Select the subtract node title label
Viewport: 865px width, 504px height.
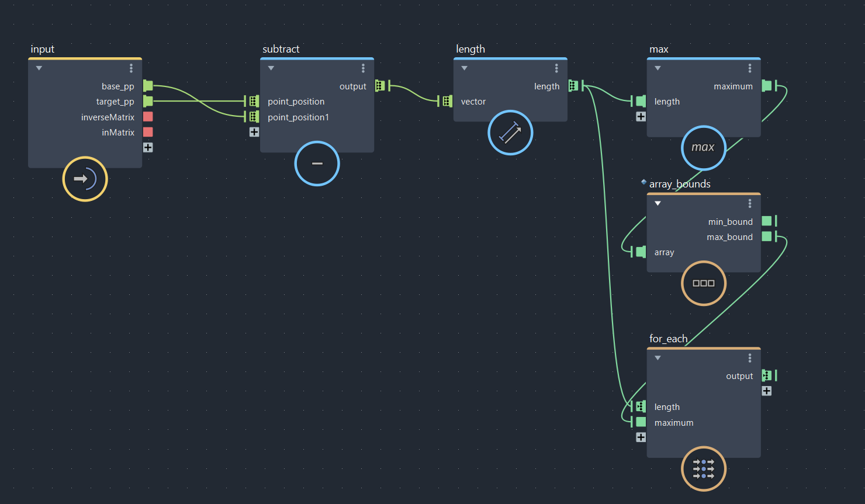(x=281, y=49)
